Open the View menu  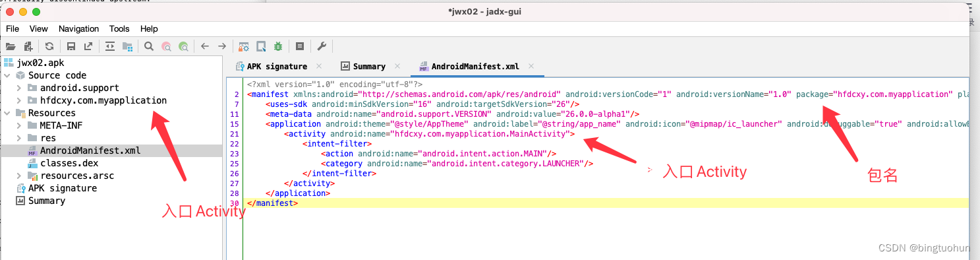tap(39, 28)
